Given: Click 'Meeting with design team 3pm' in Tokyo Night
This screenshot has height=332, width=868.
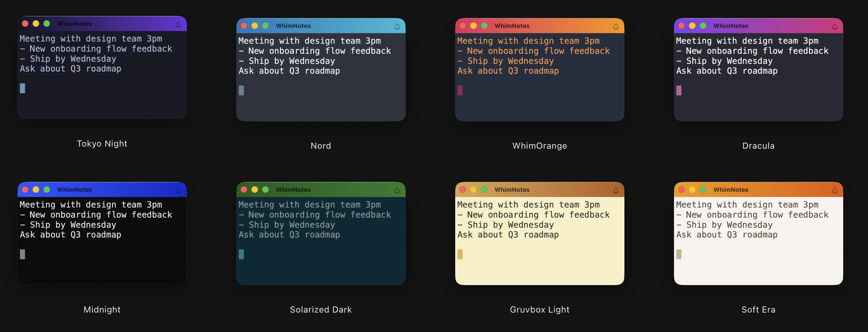Looking at the screenshot, I should [91, 39].
